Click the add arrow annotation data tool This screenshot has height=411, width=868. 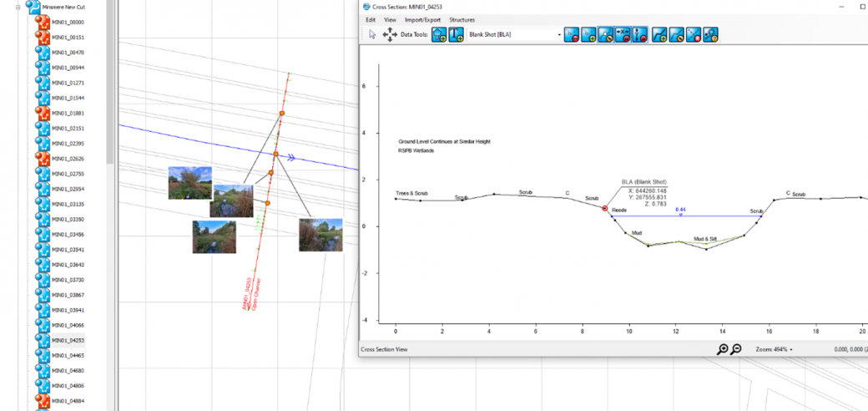[439, 34]
